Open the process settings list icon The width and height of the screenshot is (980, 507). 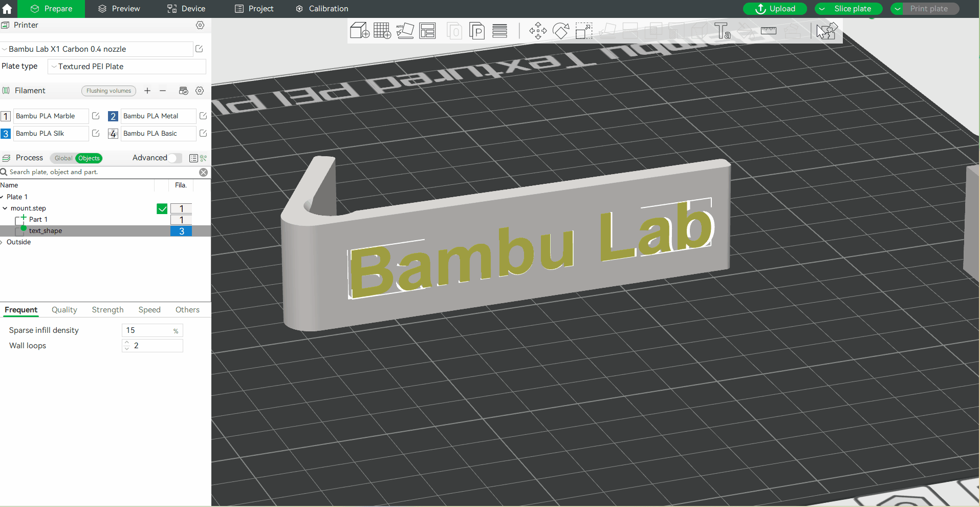point(193,158)
